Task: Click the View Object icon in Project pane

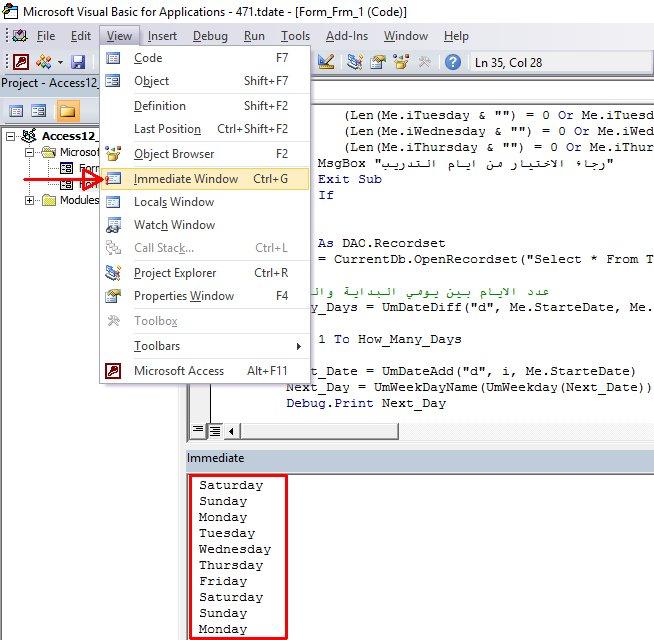Action: click(39, 111)
